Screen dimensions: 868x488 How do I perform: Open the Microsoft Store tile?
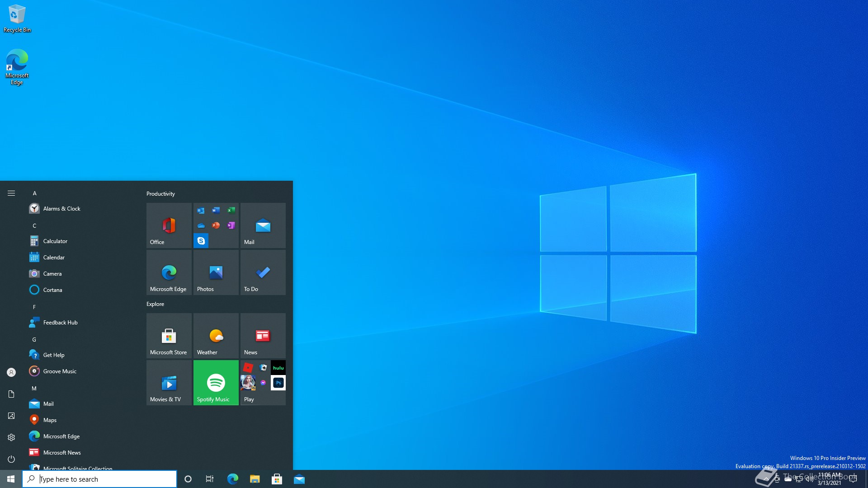click(x=169, y=336)
